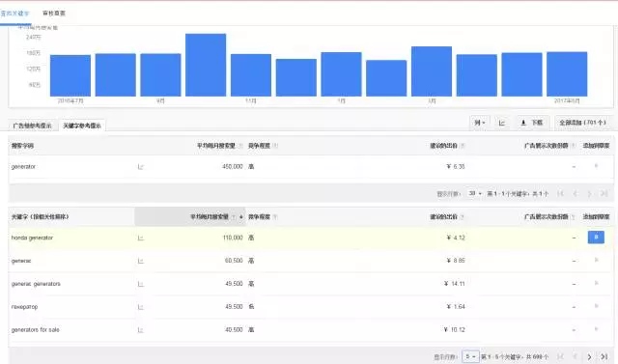This screenshot has width=618, height=364.
Task: Open rows-per-page dropdown showing 5
Action: tap(470, 357)
